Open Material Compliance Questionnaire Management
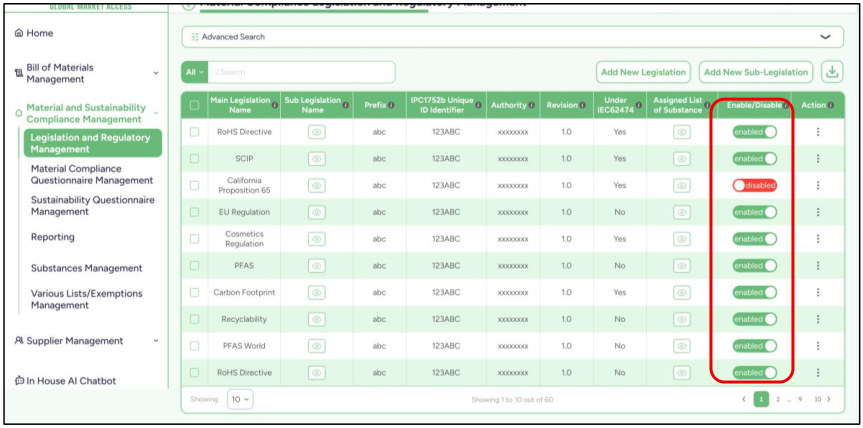 (92, 174)
